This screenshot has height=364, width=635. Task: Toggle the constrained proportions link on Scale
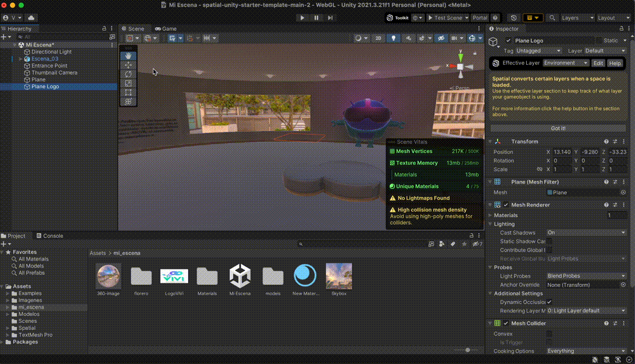[539, 169]
